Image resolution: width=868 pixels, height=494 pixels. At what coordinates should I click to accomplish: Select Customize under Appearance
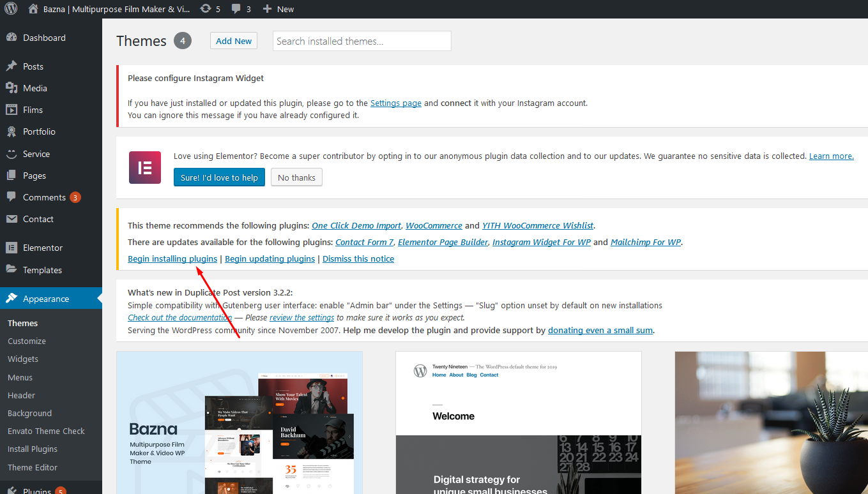[x=27, y=341]
